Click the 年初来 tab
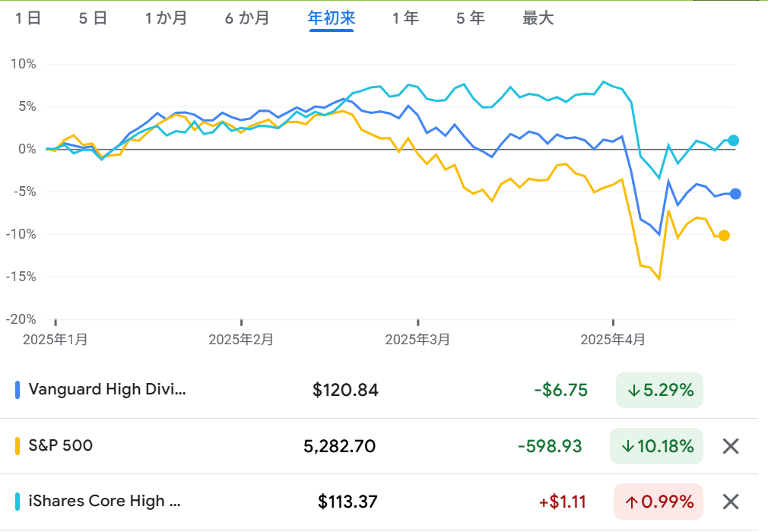This screenshot has width=768, height=532. [x=332, y=18]
